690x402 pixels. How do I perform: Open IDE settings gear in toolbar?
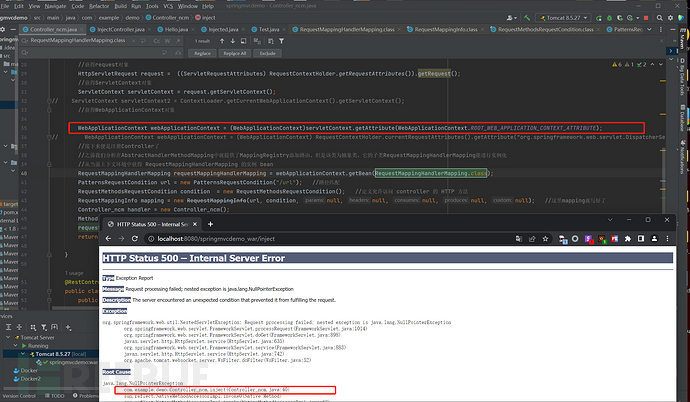670,18
